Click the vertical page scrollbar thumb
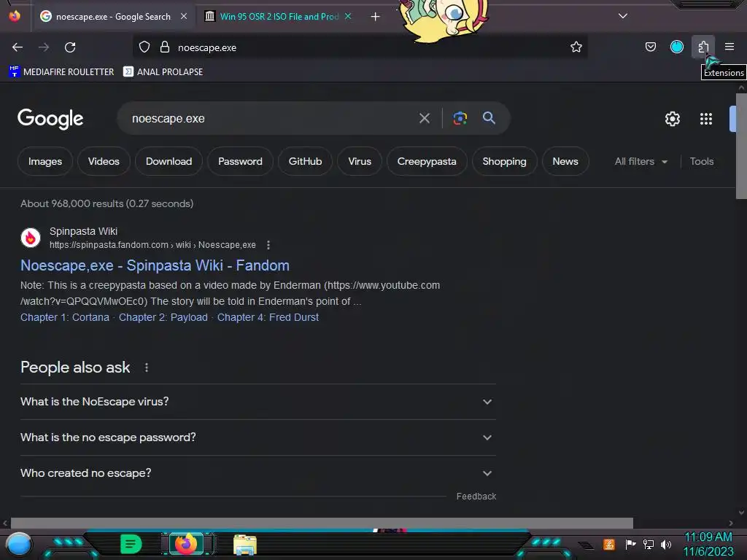Image resolution: width=747 pixels, height=560 pixels. (x=741, y=146)
